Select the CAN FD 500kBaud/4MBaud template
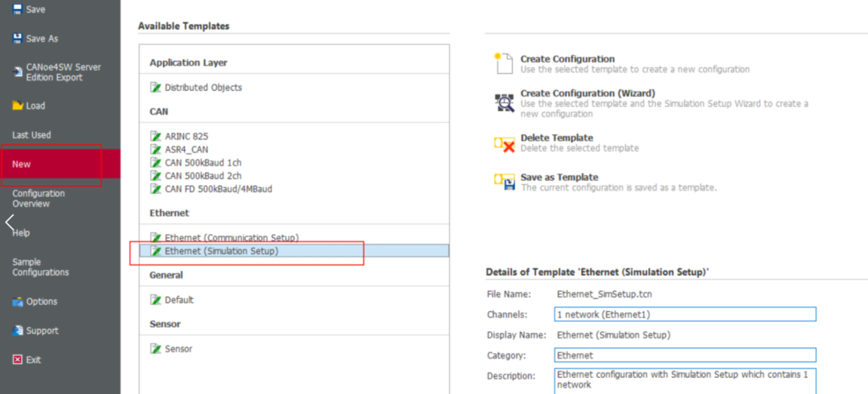868x394 pixels. 219,189
